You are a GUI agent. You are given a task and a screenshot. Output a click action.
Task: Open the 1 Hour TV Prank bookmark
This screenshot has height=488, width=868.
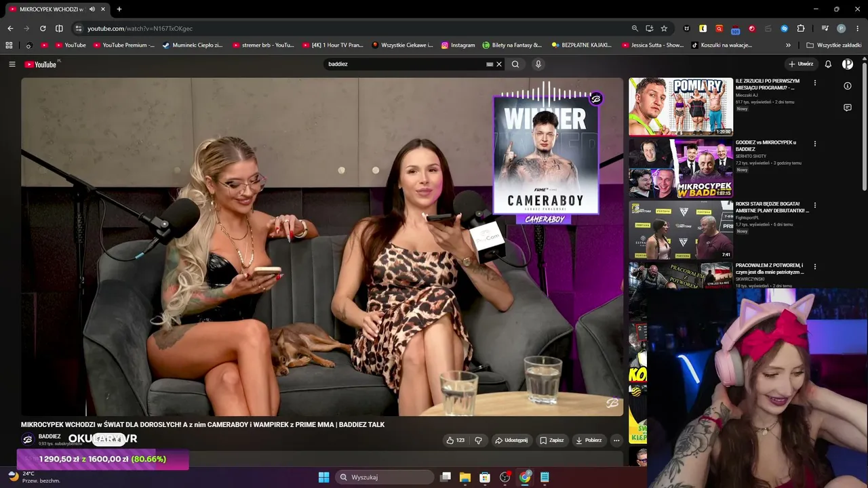(x=332, y=45)
